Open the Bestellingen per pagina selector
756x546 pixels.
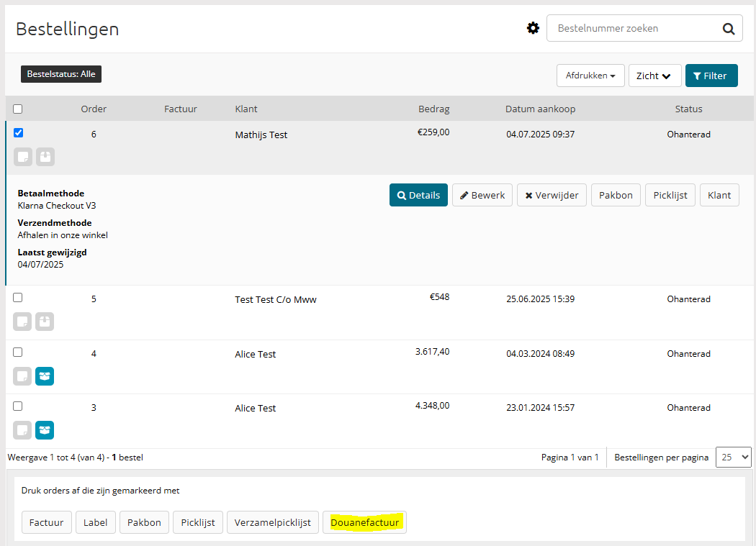point(733,457)
